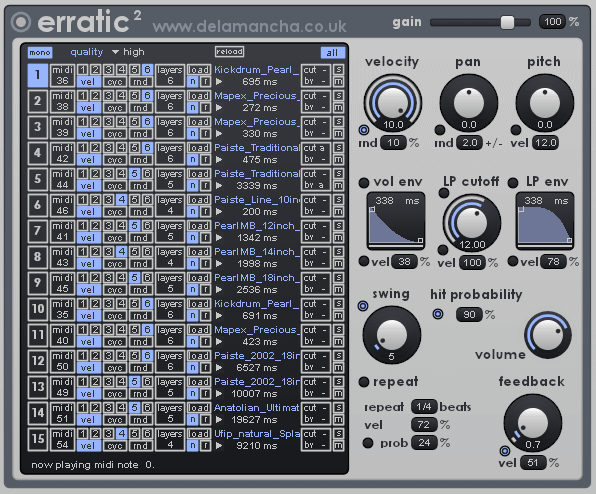This screenshot has width=596, height=494.
Task: Click the n button in row 2
Action: (193, 108)
